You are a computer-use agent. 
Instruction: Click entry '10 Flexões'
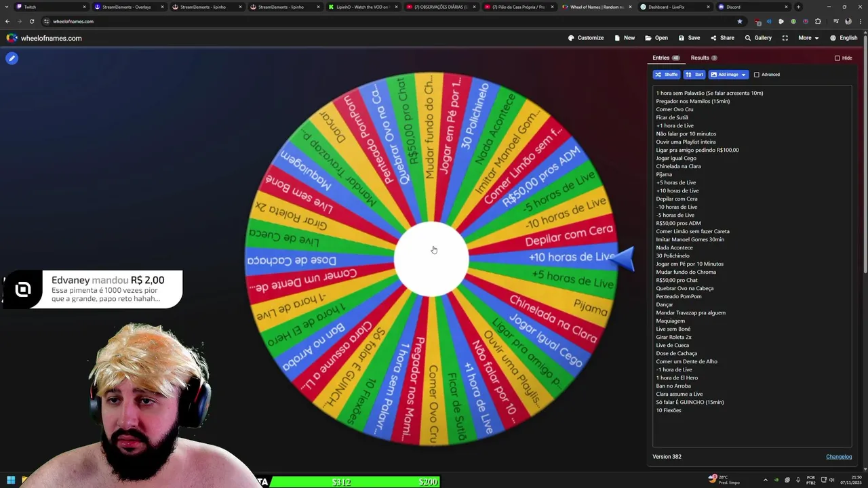point(669,410)
